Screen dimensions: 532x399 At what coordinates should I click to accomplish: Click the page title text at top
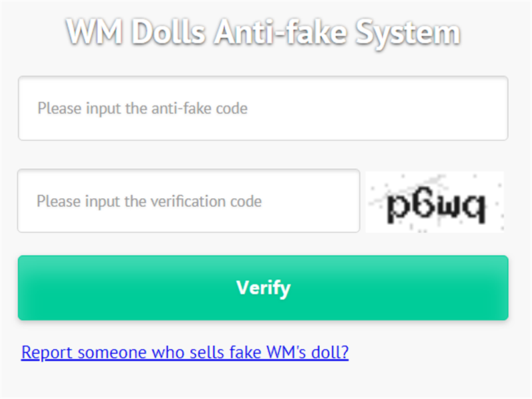pyautogui.click(x=263, y=33)
